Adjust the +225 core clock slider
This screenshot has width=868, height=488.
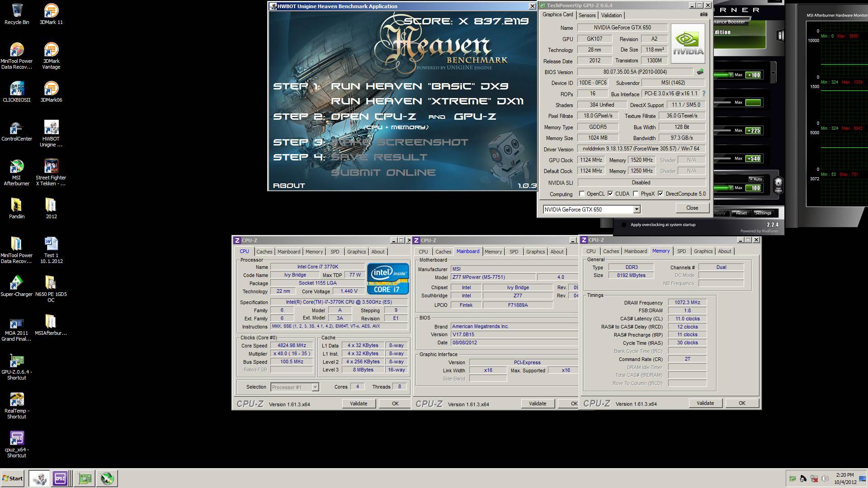[x=723, y=131]
